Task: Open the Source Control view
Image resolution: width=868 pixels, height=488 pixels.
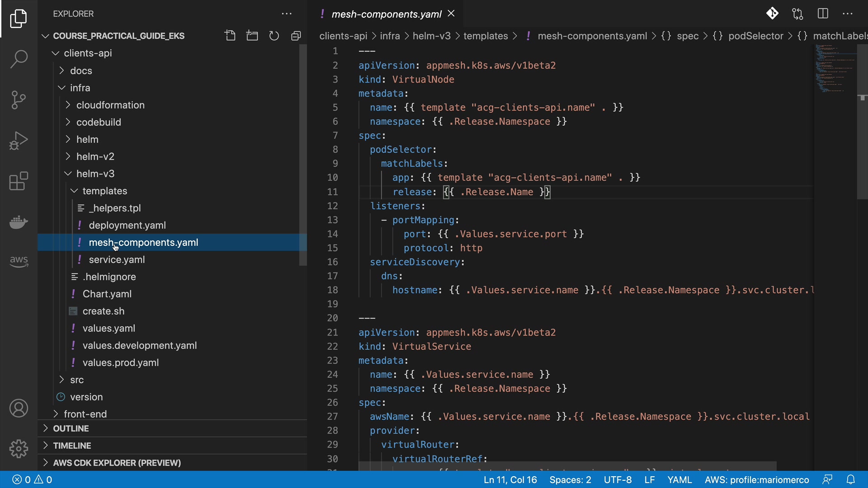Action: click(x=19, y=100)
